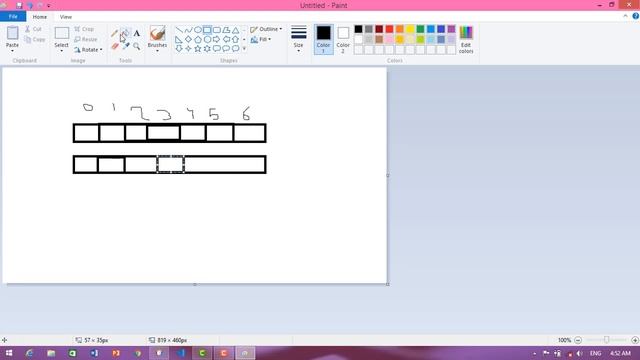Open the File menu
The height and width of the screenshot is (360, 640).
tap(13, 16)
